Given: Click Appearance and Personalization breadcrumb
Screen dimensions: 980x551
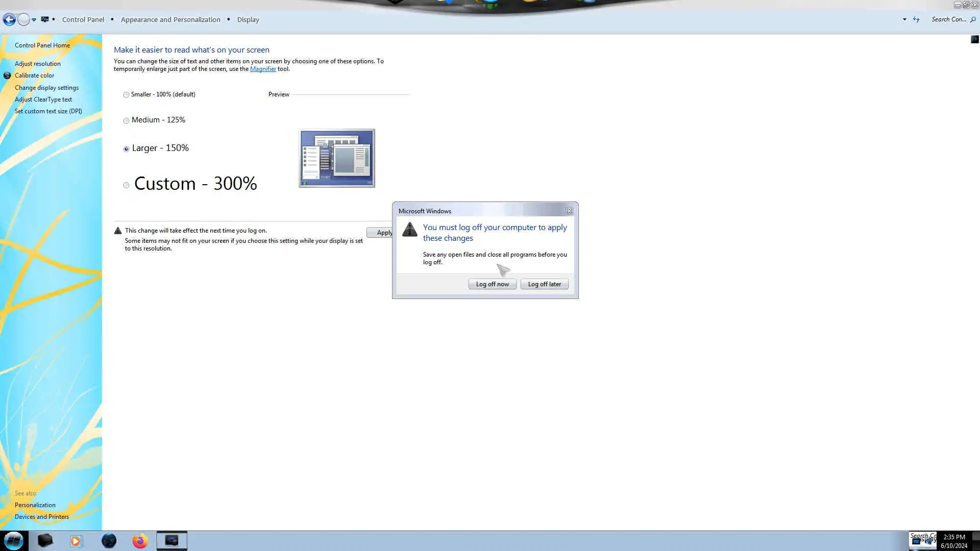Looking at the screenshot, I should [x=170, y=19].
